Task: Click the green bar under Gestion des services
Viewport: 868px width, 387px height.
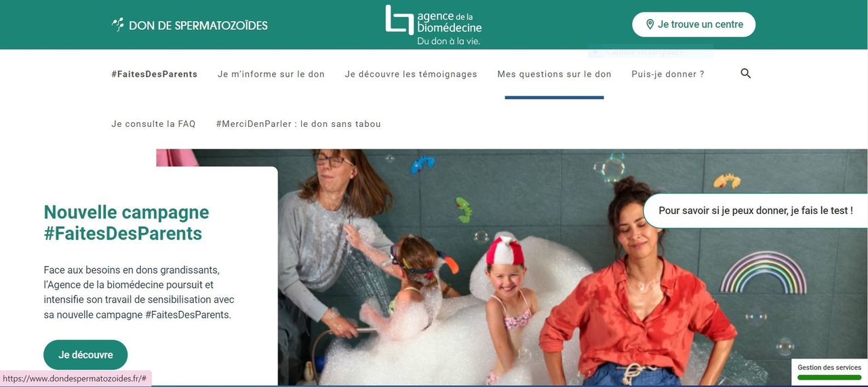Action: pos(829,377)
